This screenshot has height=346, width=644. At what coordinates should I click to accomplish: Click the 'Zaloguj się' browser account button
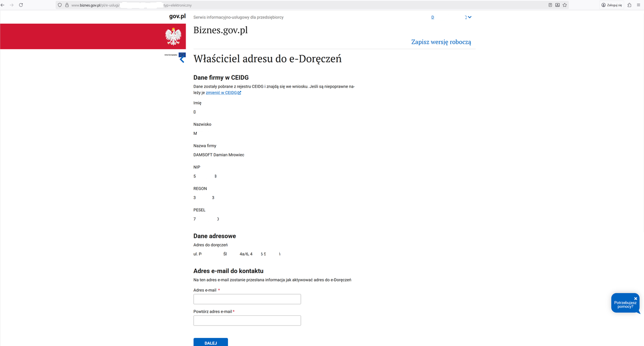point(611,5)
